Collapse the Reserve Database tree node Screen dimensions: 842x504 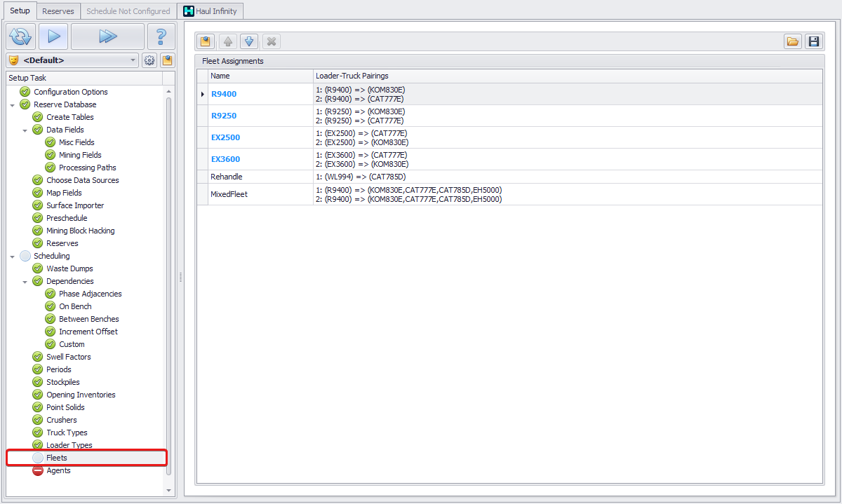(x=13, y=105)
